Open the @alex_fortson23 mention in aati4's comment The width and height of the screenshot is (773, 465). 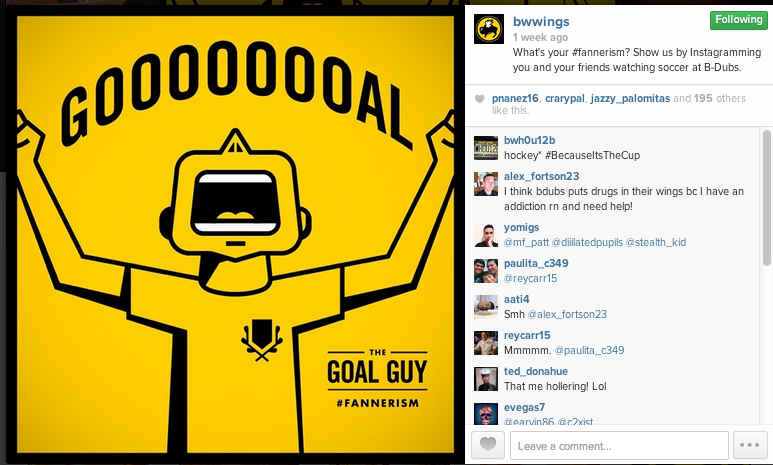(567, 314)
